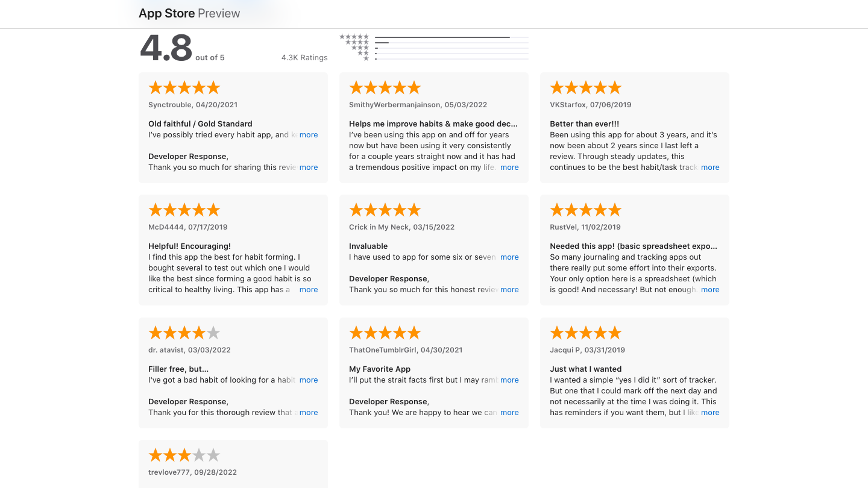
Task: Click the 4.3K Ratings label
Action: click(x=304, y=57)
